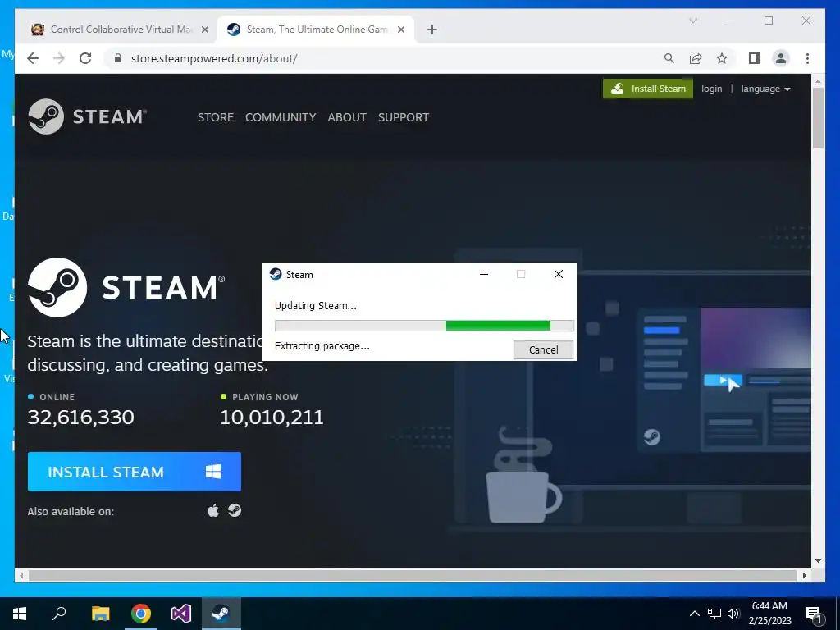
Task: Click the vertical scrollbar down arrow
Action: click(818, 561)
